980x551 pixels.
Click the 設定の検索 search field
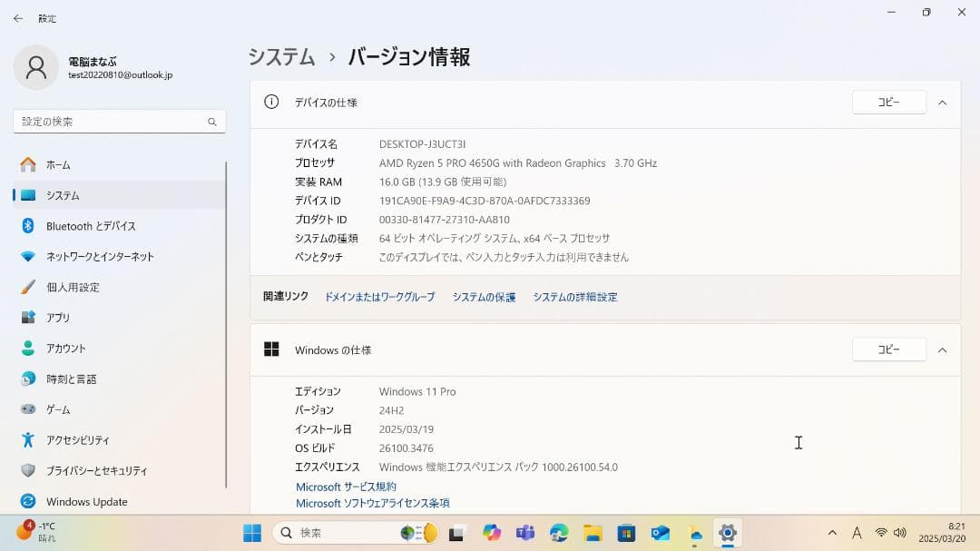pyautogui.click(x=118, y=121)
